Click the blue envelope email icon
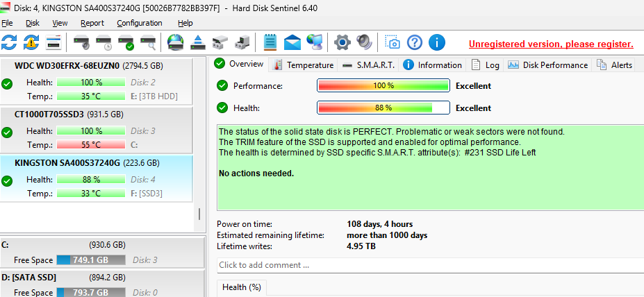 (x=292, y=42)
